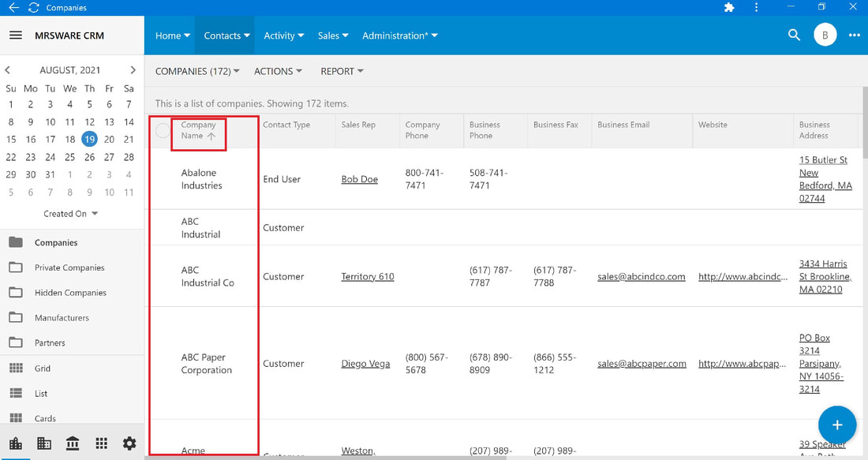Open the horizontal more options menu
Image resolution: width=868 pixels, height=460 pixels.
[854, 35]
